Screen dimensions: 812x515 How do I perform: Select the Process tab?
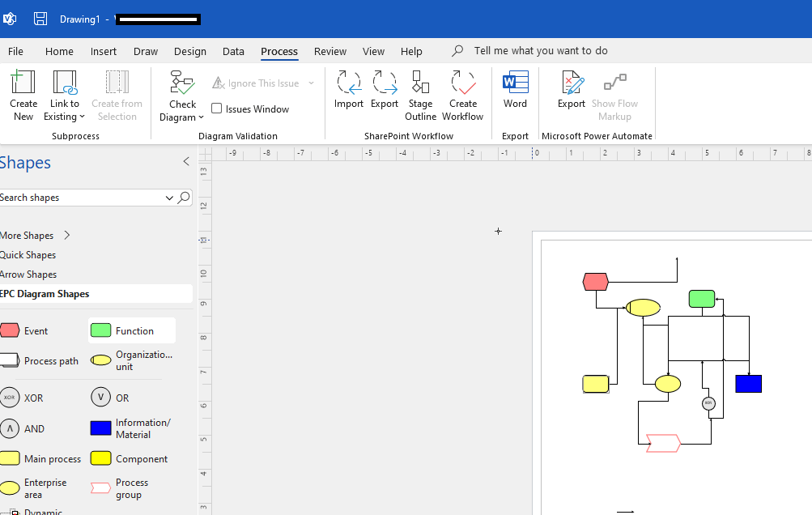(x=279, y=51)
